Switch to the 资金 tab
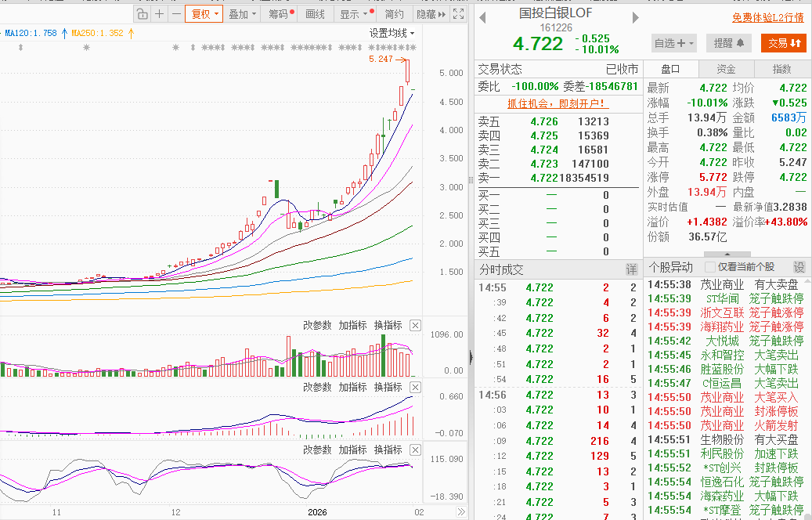Screen dimensions: 812x520 726,69
